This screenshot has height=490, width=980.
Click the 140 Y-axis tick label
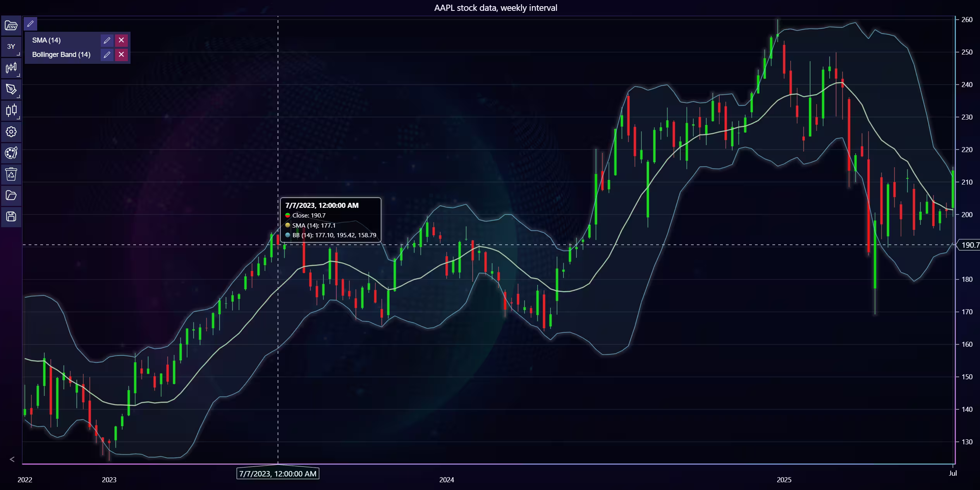[967, 409]
